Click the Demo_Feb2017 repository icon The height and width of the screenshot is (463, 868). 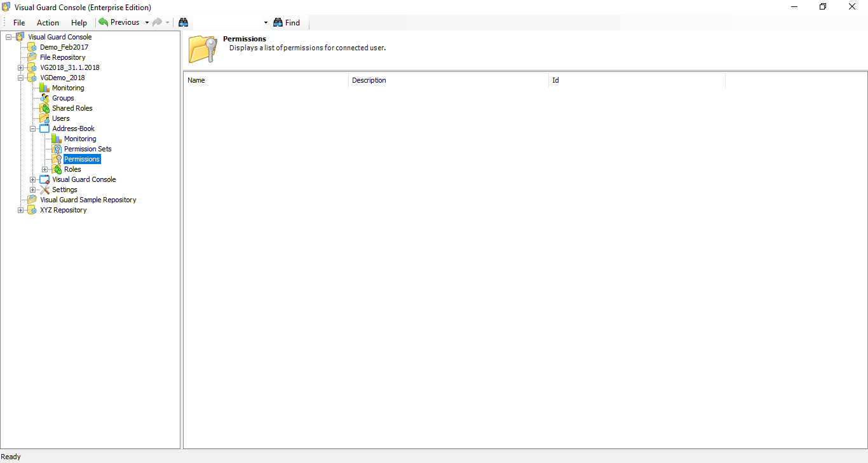tap(32, 47)
